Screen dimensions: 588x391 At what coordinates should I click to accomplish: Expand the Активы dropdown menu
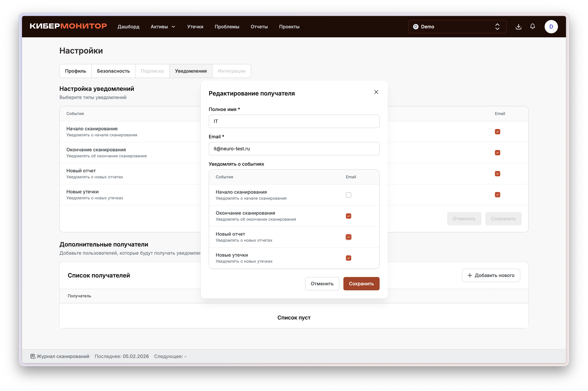[163, 27]
